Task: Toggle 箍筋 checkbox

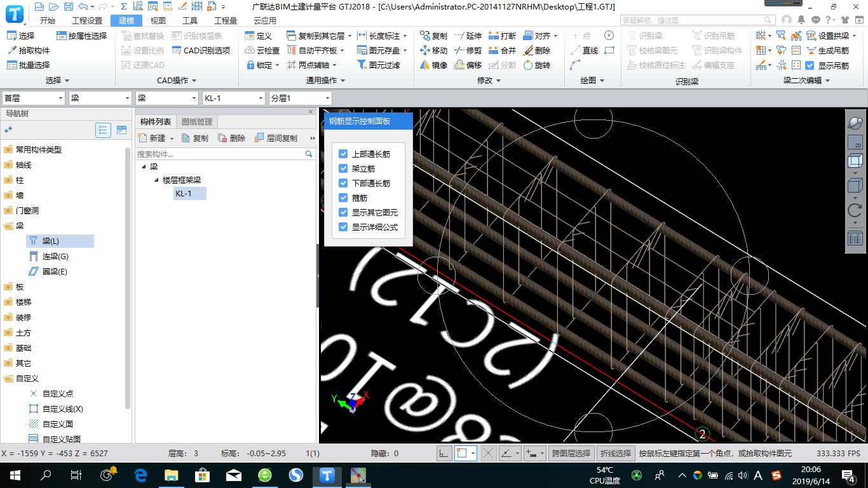Action: (343, 198)
